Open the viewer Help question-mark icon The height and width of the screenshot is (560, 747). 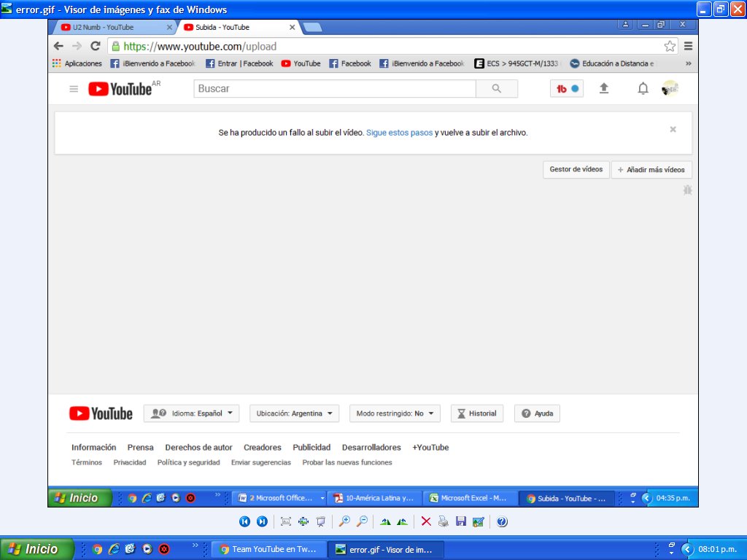502,521
